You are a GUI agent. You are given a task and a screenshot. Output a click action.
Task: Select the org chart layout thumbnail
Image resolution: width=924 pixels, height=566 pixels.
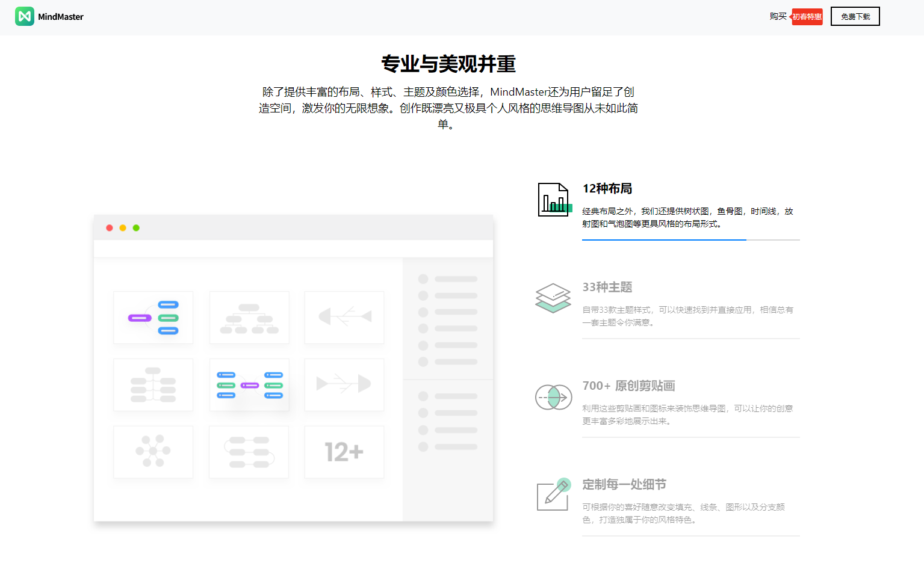[x=249, y=318]
